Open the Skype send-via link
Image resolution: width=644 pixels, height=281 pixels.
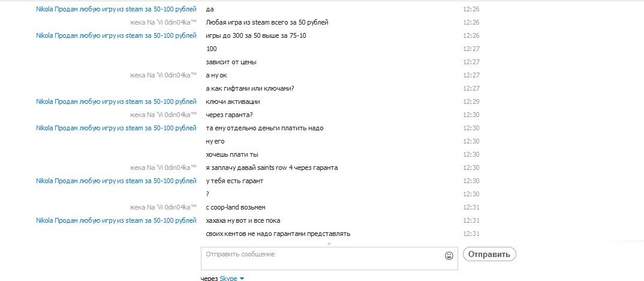[x=228, y=279]
